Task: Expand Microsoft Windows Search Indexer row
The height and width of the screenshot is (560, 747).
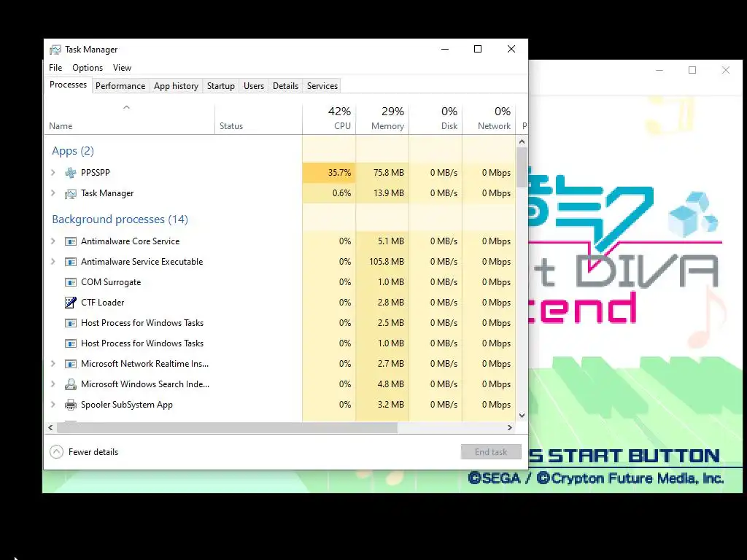Action: point(53,384)
